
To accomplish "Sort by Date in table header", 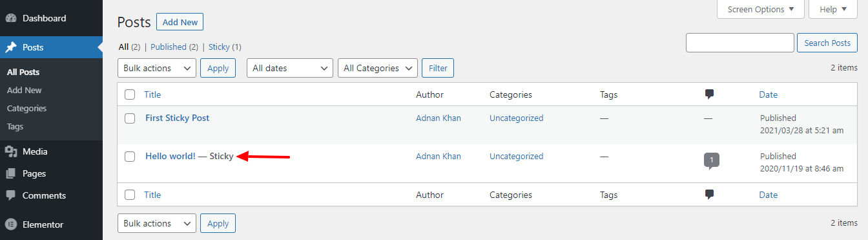I will [768, 94].
